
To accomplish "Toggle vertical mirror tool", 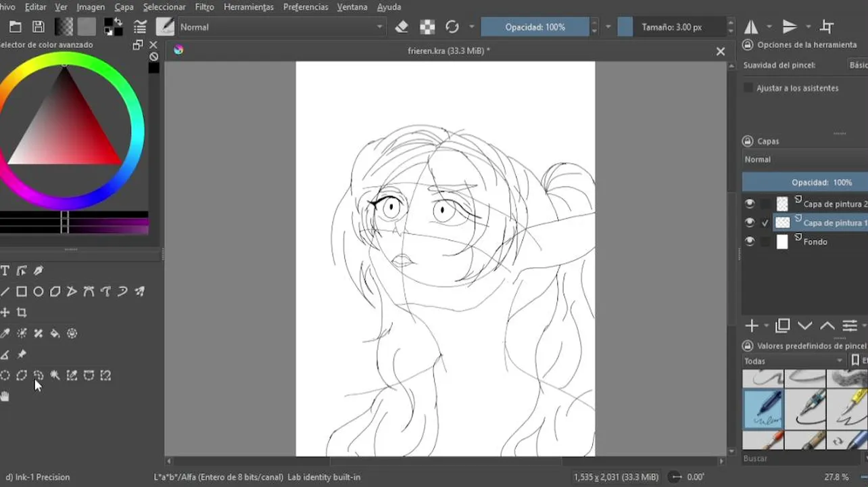I will click(x=790, y=27).
